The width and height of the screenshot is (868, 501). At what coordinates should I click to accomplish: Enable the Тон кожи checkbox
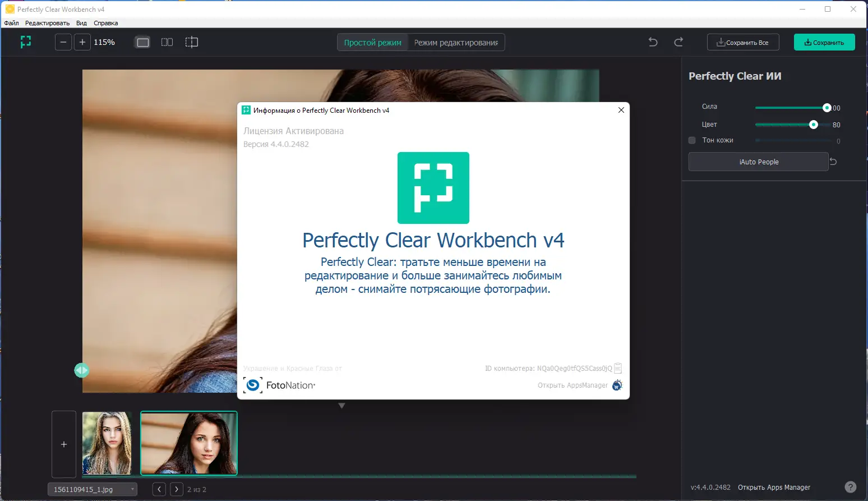[x=692, y=140]
